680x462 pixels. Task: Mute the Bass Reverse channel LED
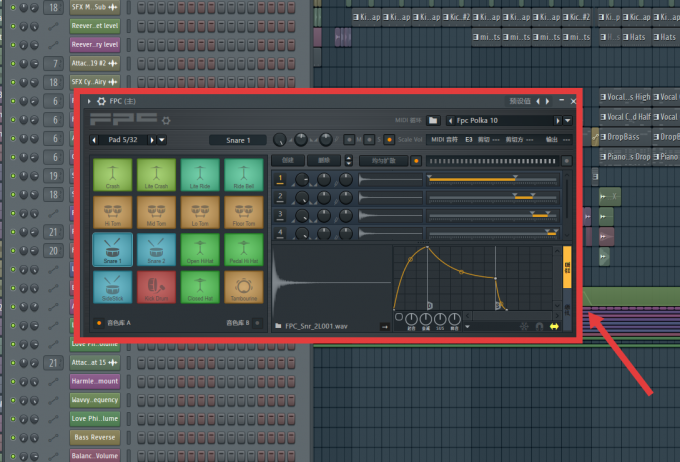click(13, 437)
